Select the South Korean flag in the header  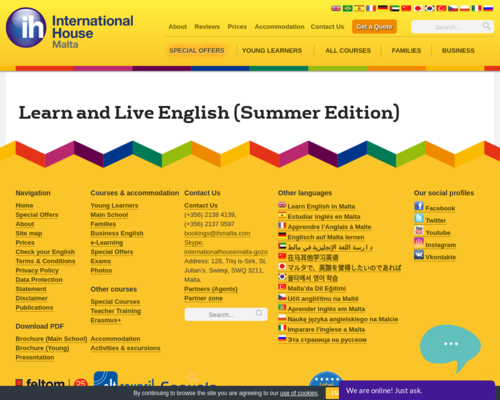[x=429, y=8]
